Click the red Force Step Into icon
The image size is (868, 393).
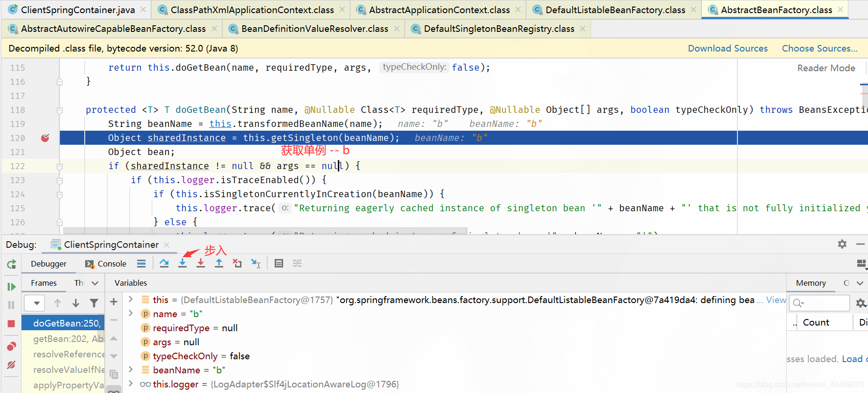[201, 263]
